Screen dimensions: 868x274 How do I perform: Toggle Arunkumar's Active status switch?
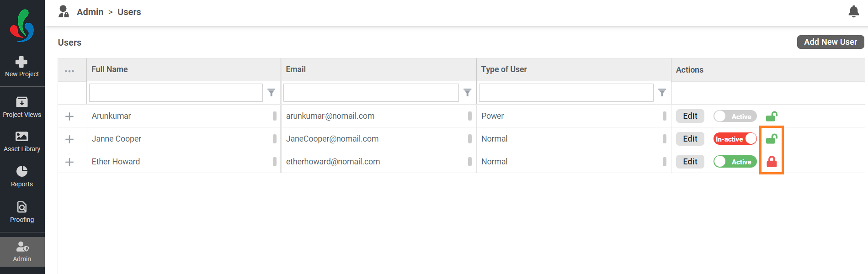click(x=735, y=116)
